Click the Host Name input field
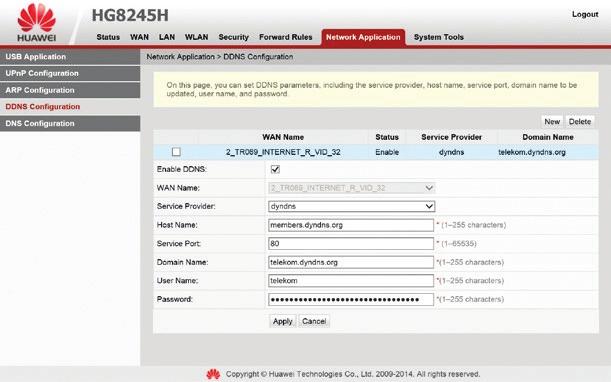611x382 pixels. point(351,225)
